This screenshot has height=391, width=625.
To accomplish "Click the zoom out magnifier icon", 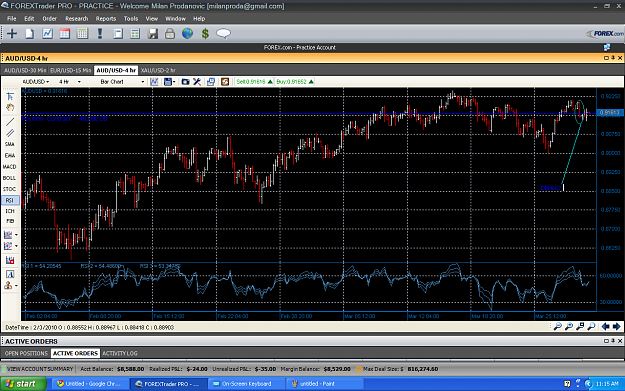I will coord(557,326).
